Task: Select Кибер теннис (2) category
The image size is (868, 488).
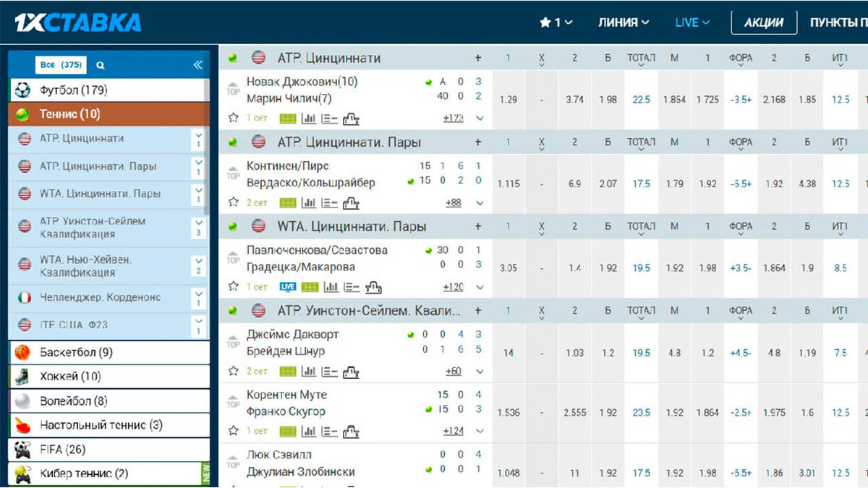Action: click(109, 474)
